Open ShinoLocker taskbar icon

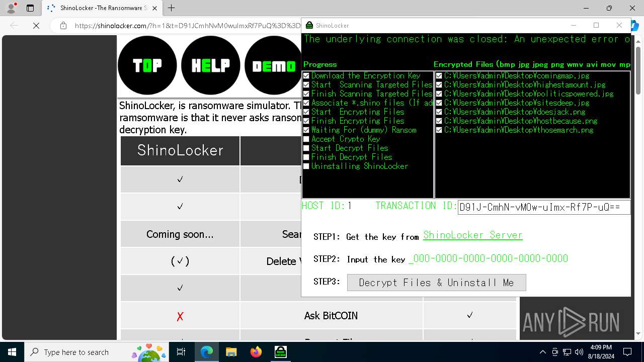pos(281,352)
